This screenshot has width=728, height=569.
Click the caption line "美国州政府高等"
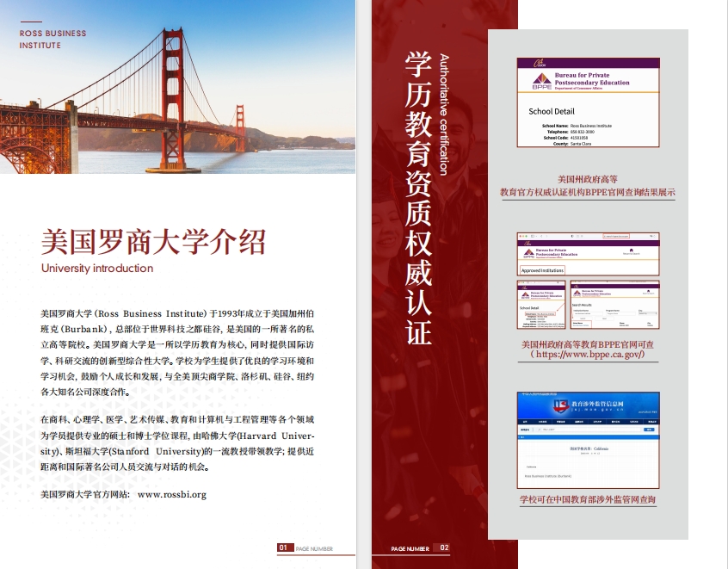[x=588, y=179]
